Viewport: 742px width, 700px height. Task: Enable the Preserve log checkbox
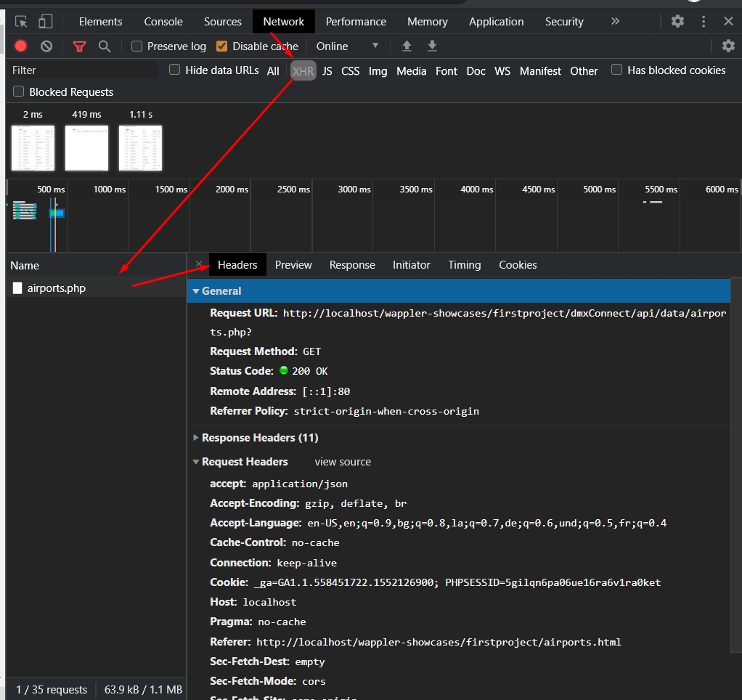tap(136, 46)
